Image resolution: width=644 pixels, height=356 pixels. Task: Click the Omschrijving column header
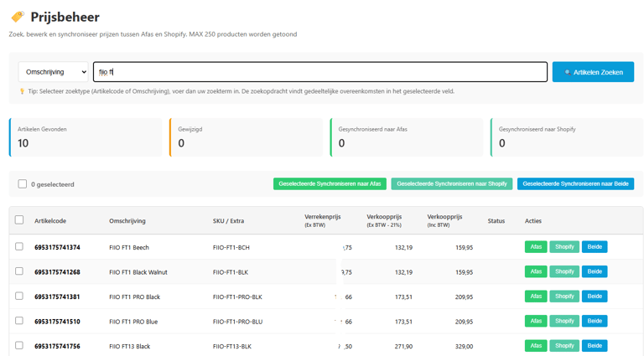coord(127,221)
